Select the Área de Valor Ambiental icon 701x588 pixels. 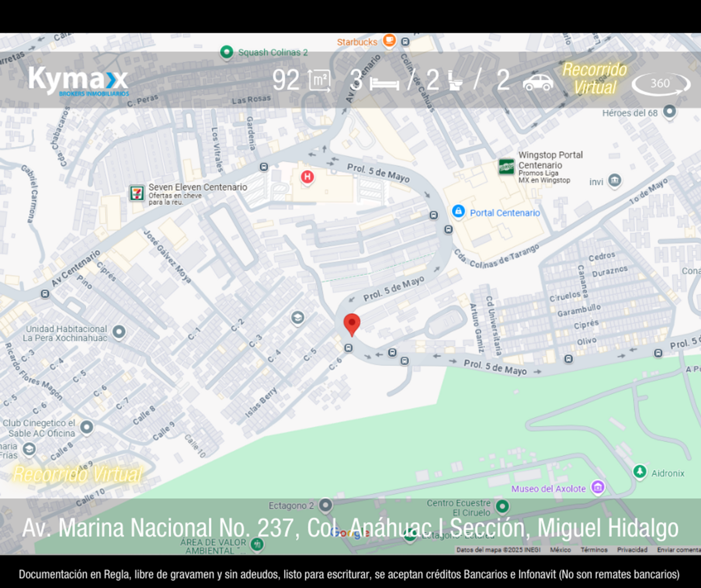[x=256, y=544]
